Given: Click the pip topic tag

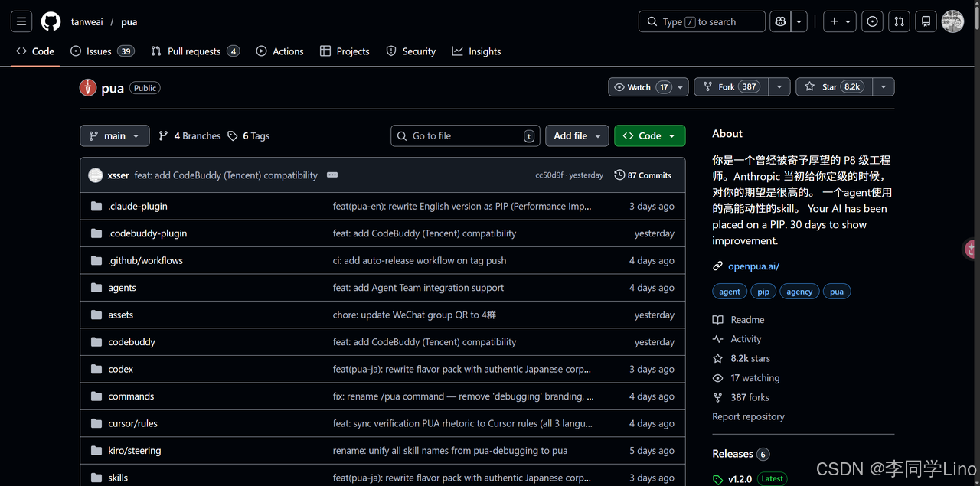Looking at the screenshot, I should (763, 292).
